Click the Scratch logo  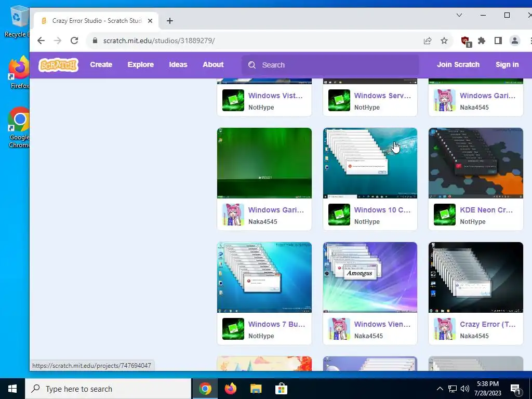click(x=58, y=64)
